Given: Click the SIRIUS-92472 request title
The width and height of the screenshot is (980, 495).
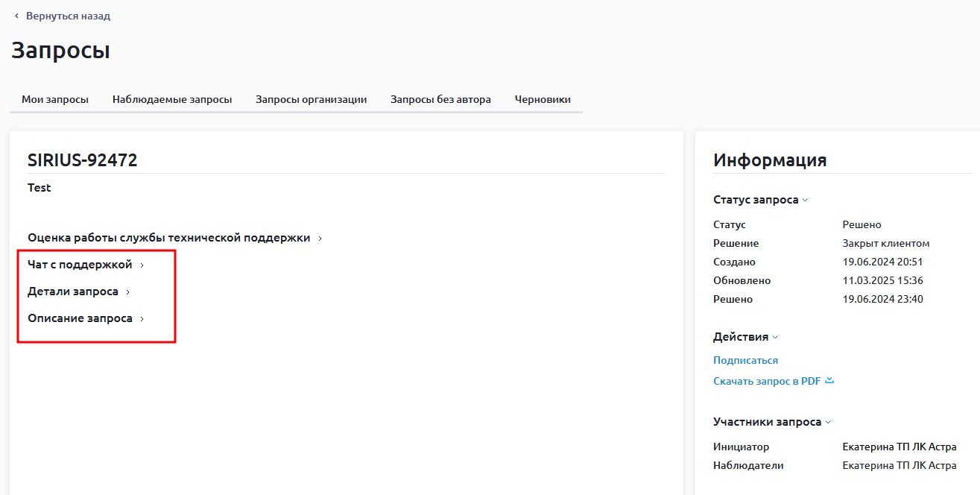Looking at the screenshot, I should point(83,160).
